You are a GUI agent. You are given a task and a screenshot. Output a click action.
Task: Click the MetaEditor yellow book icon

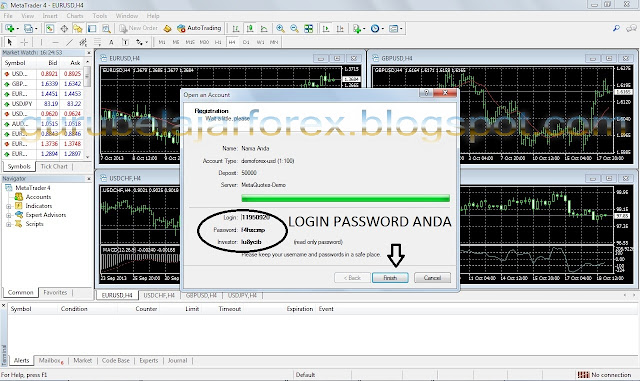(x=167, y=28)
